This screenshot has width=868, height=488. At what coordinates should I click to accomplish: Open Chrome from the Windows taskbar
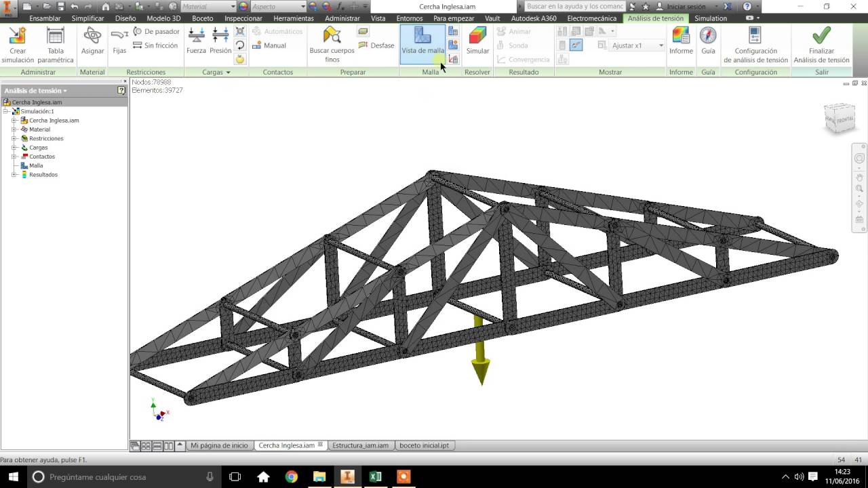tap(291, 476)
